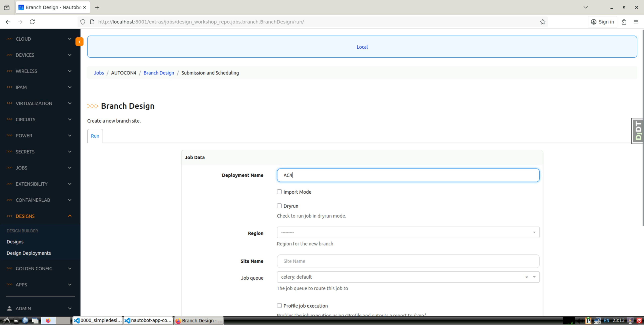Open the Job queue dropdown arrow
644x325 pixels.
click(534, 277)
